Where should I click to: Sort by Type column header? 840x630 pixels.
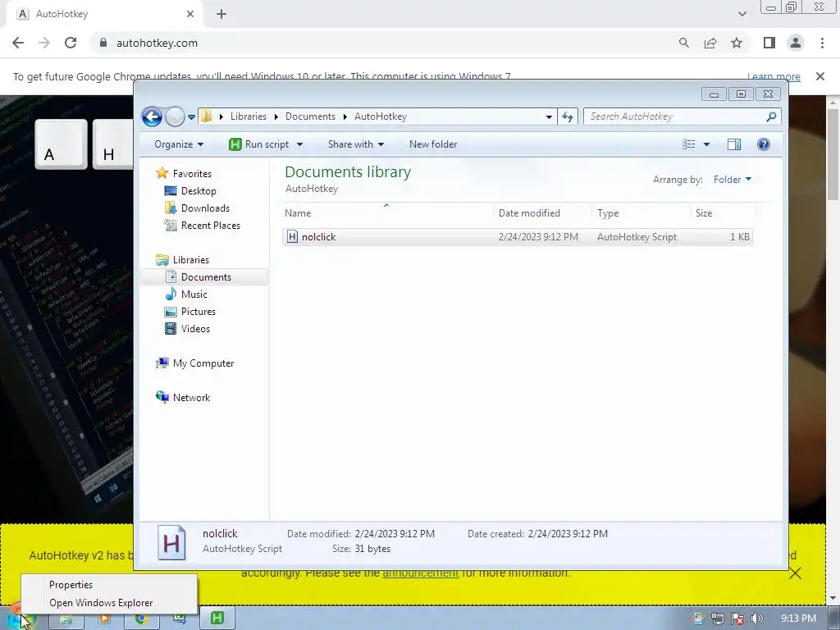(x=641, y=212)
